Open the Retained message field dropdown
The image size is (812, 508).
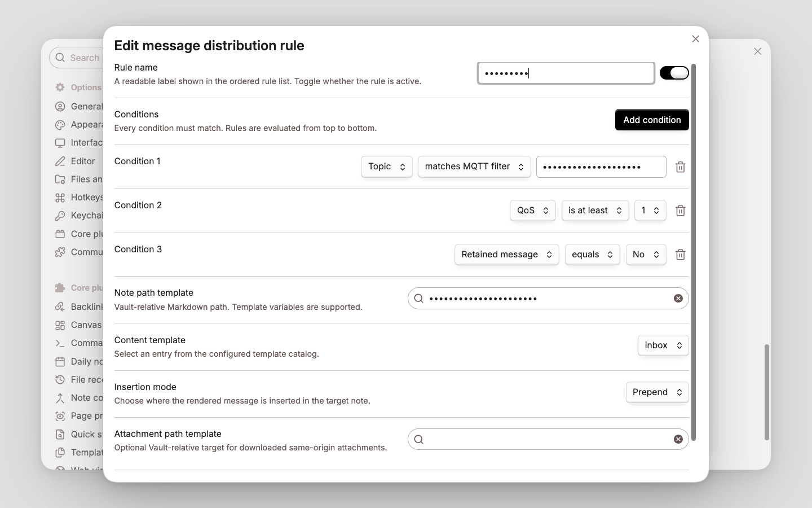[x=507, y=255]
